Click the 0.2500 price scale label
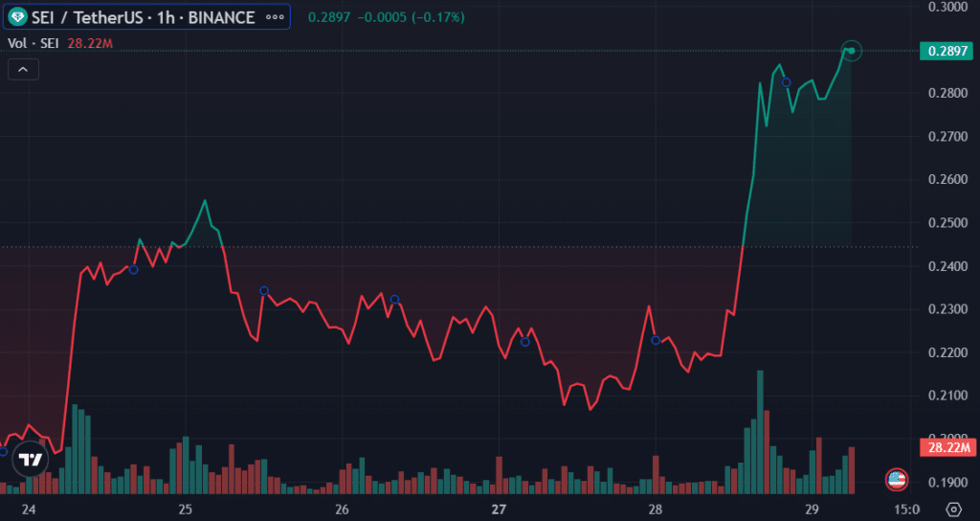This screenshot has width=980, height=521. click(x=947, y=223)
